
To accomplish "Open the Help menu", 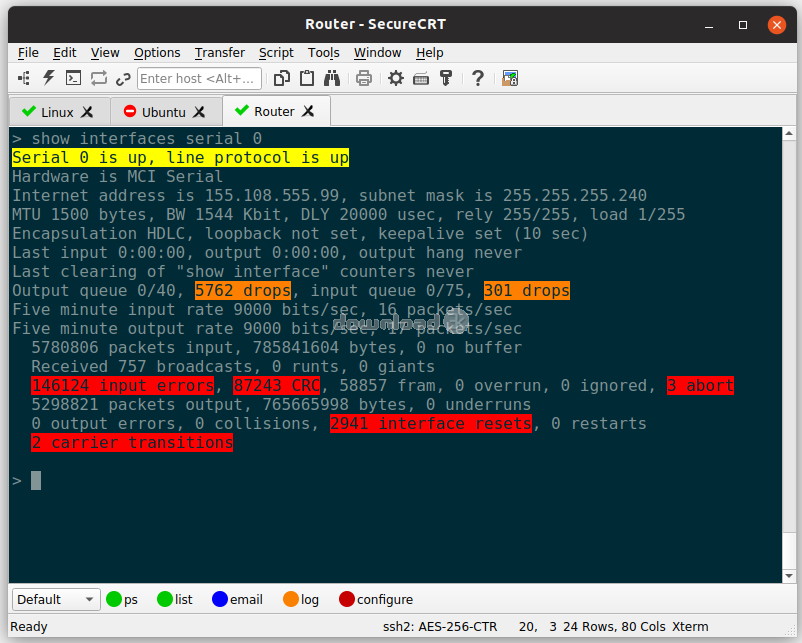I will (x=430, y=53).
